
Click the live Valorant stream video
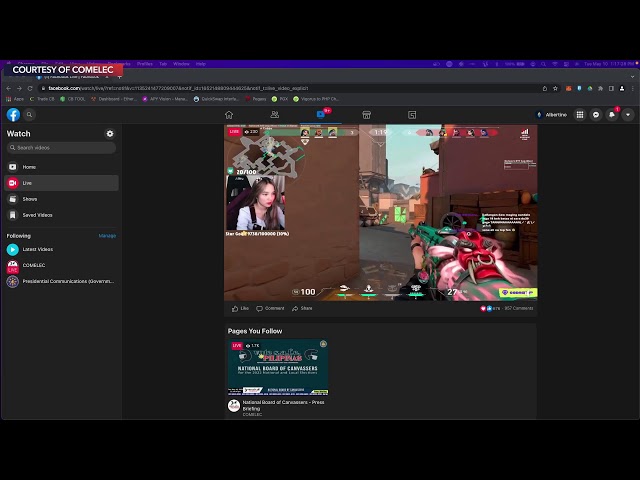click(x=380, y=212)
